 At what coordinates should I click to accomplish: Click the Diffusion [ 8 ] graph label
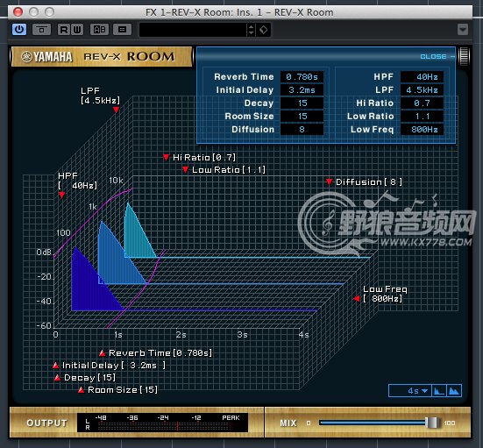point(369,182)
